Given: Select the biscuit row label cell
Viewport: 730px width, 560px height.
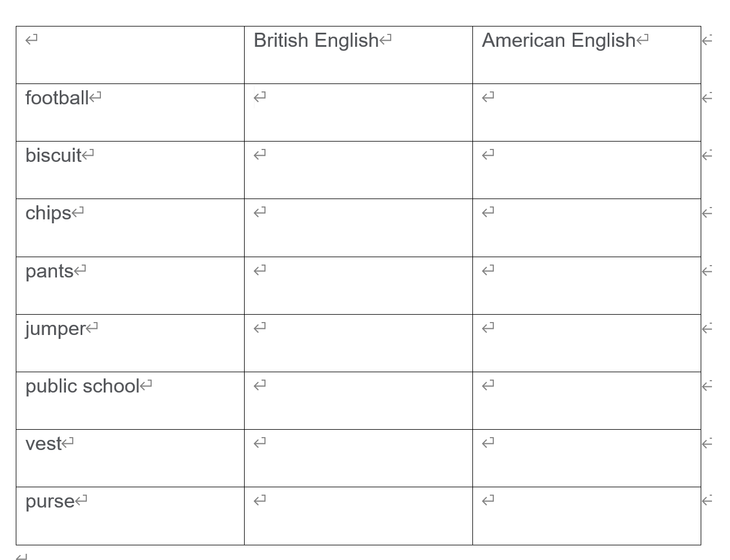Looking at the screenshot, I should point(130,170).
